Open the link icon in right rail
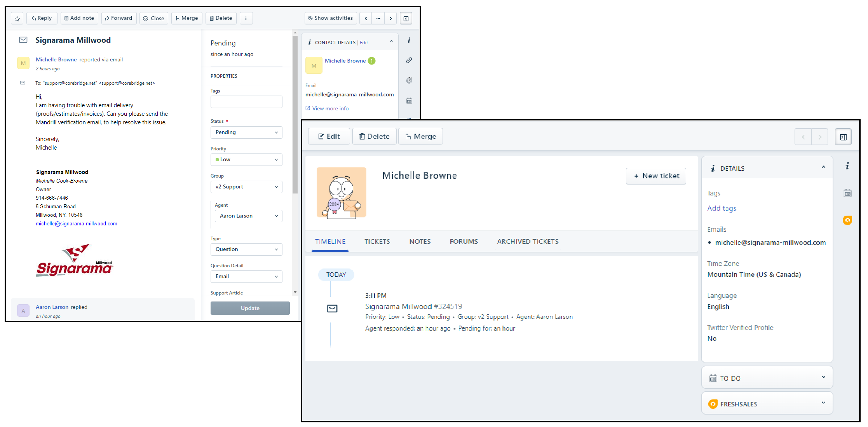The height and width of the screenshot is (427, 868). [x=409, y=60]
